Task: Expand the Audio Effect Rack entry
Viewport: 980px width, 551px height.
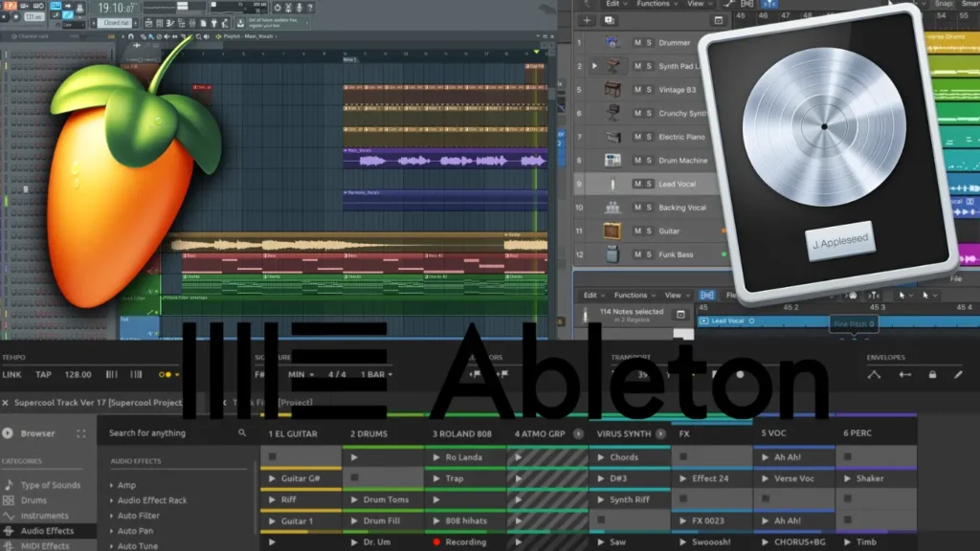Action: click(111, 500)
